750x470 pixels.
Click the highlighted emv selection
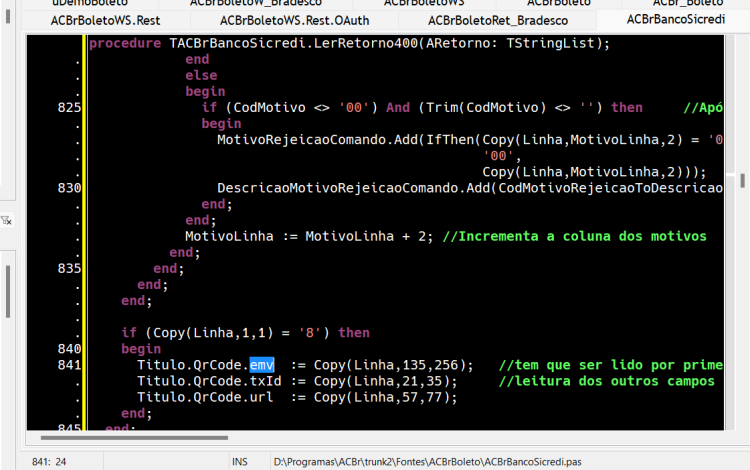(262, 365)
